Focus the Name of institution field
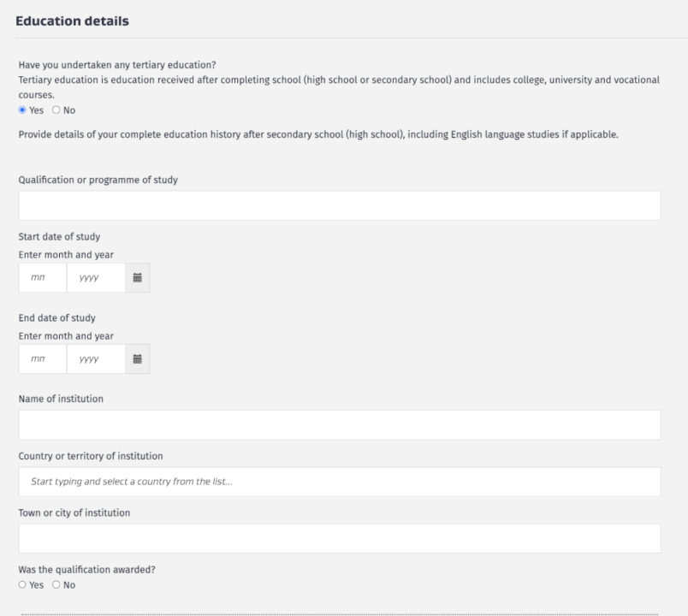 (339, 425)
